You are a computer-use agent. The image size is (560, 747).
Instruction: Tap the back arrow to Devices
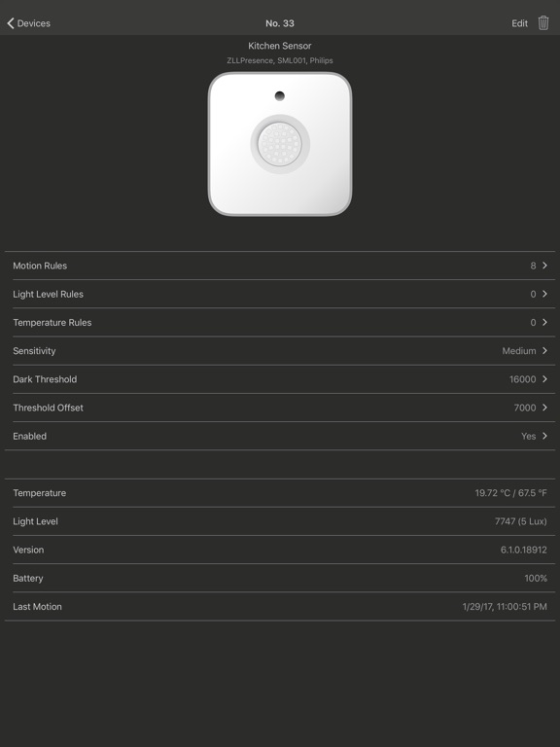click(11, 23)
